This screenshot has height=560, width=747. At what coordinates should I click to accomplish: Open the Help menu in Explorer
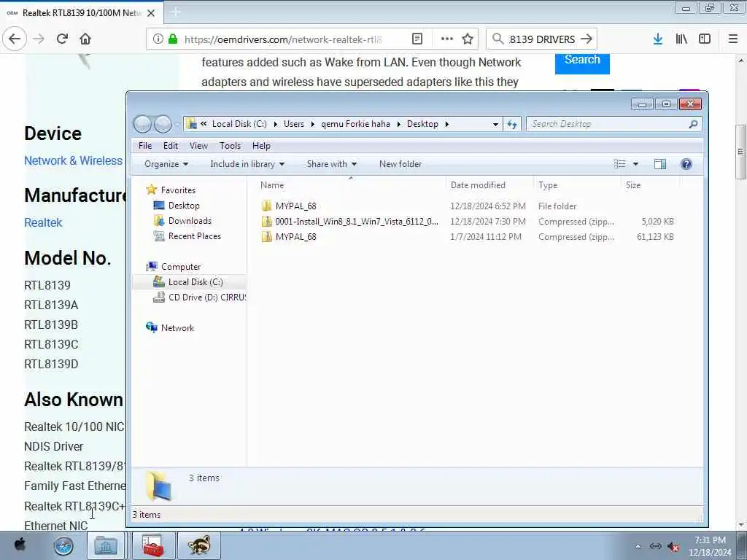(x=262, y=146)
